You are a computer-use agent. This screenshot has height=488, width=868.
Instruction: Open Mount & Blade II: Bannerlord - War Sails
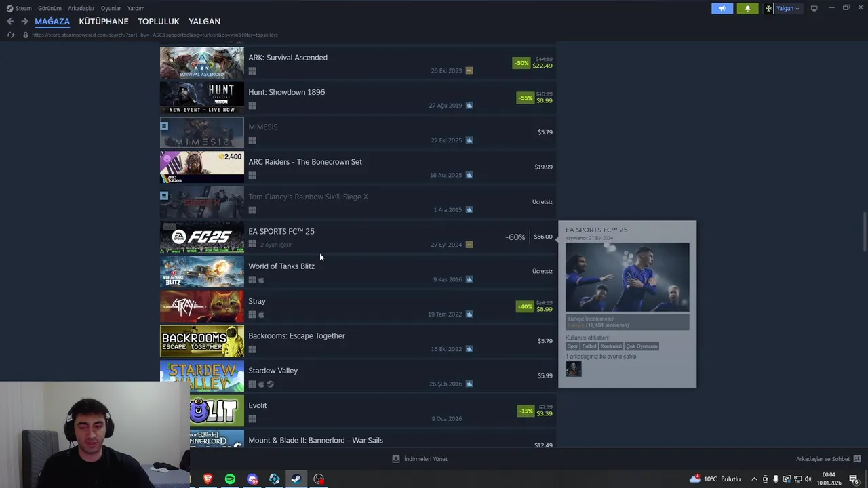click(315, 441)
